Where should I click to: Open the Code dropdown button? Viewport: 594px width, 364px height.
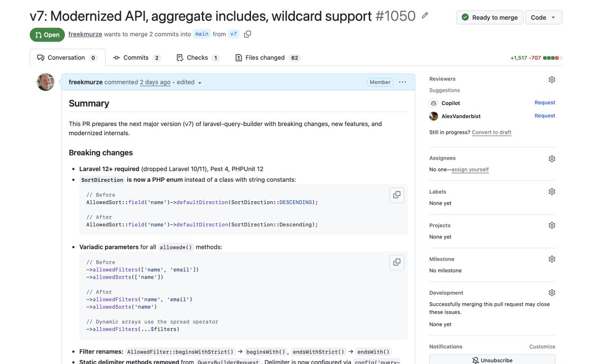click(544, 17)
